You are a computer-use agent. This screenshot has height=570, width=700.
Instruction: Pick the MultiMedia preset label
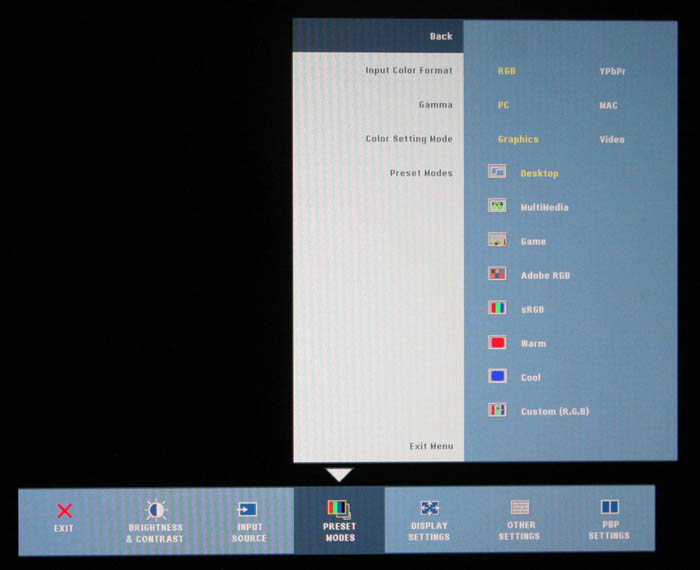(544, 207)
